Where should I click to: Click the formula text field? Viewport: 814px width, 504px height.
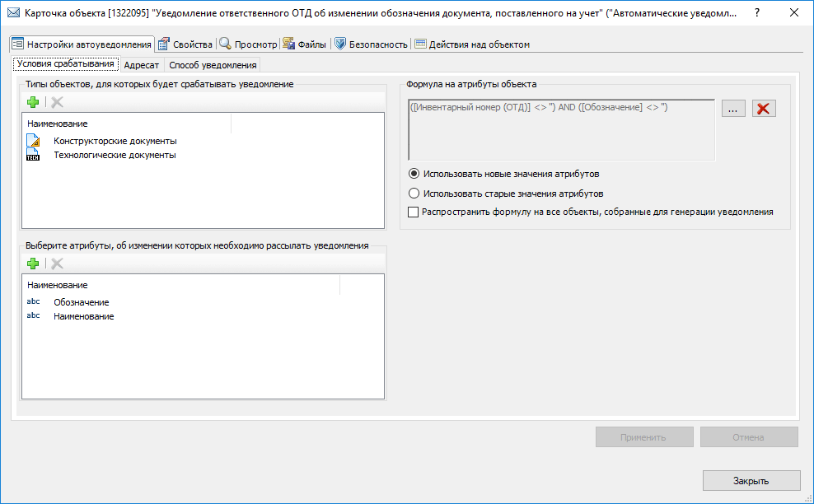561,129
